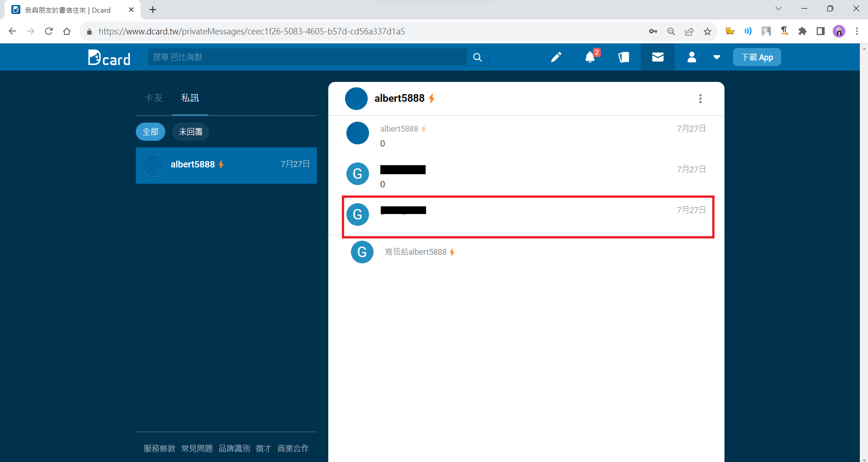Click the zoom magnifier icon in address bar
The image size is (868, 462).
[671, 31]
